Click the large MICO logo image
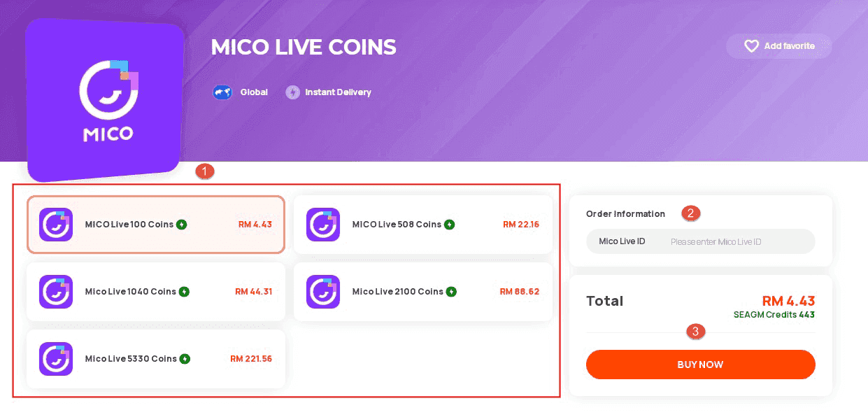 pyautogui.click(x=105, y=98)
